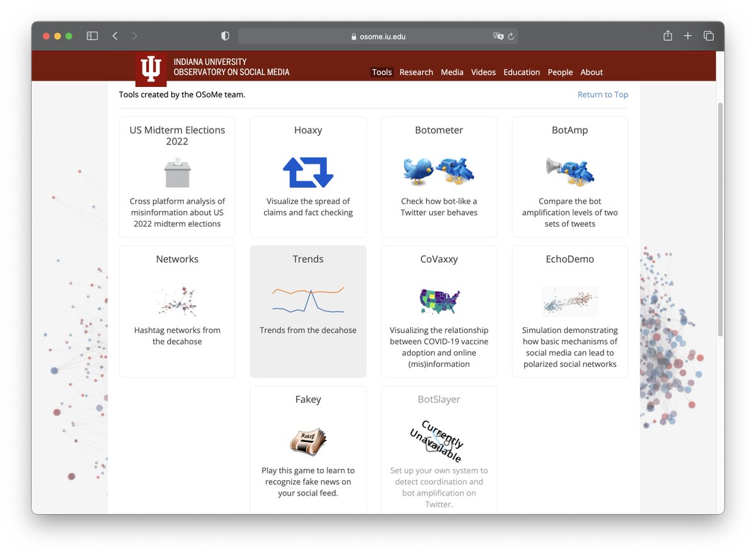The height and width of the screenshot is (556, 756).
Task: Click the privacy shield icon in toolbar
Action: (225, 36)
